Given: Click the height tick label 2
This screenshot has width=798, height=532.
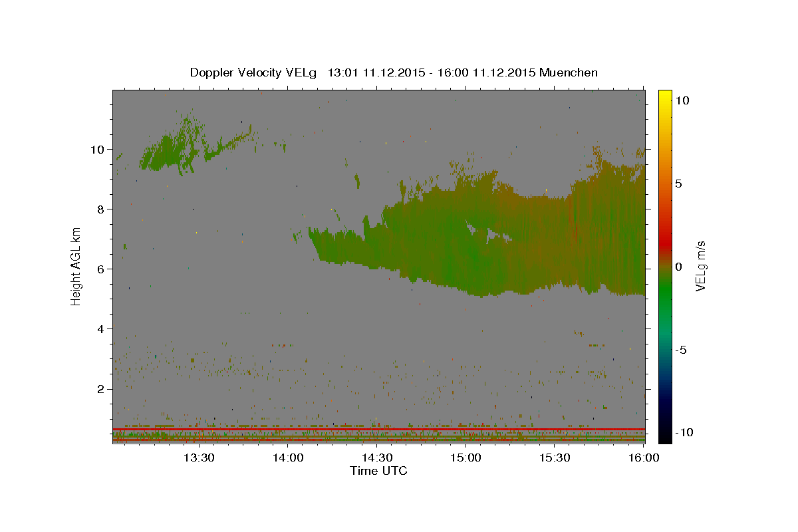Looking at the screenshot, I should tap(100, 388).
